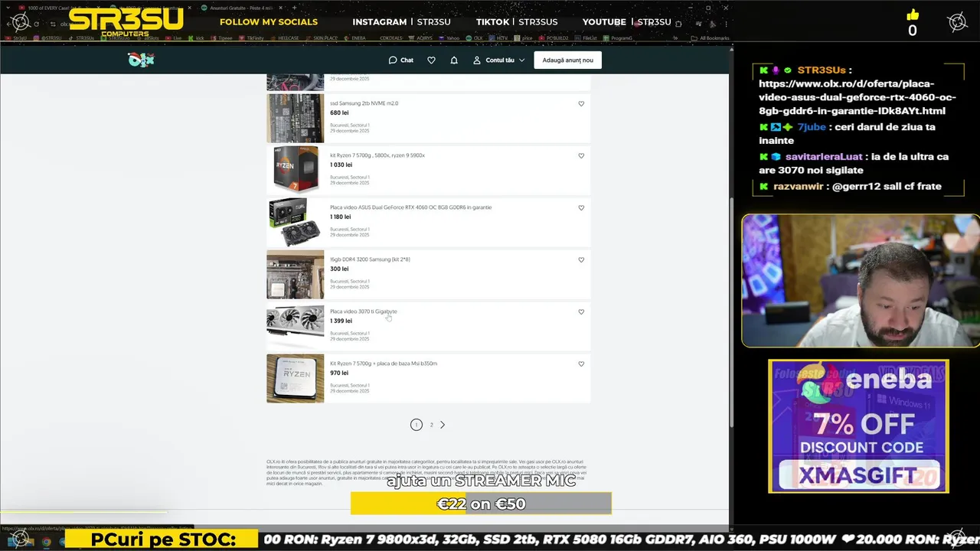
Task: Click the ASUS RTX 4060 box thumbnail
Action: (296, 222)
